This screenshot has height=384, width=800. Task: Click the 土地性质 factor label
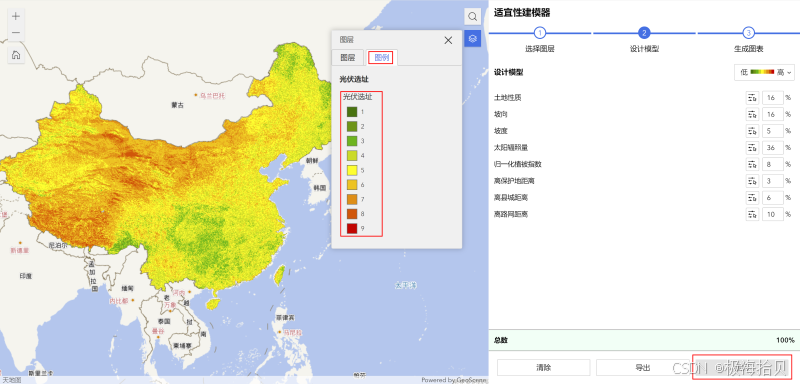[x=507, y=98]
